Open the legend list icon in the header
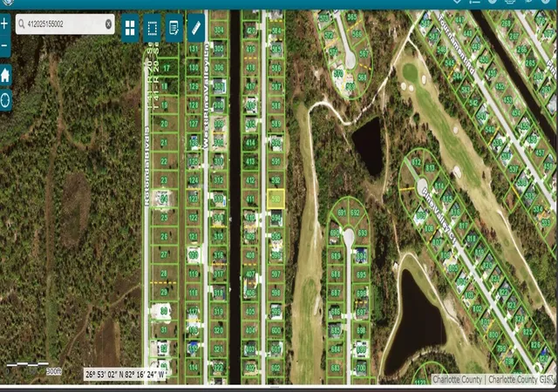The image size is (558, 392). (474, 2)
